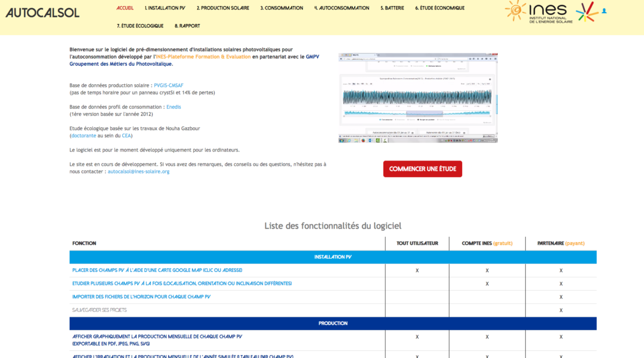Open the CEA link
This screenshot has width=644, height=358.
pyautogui.click(x=126, y=135)
